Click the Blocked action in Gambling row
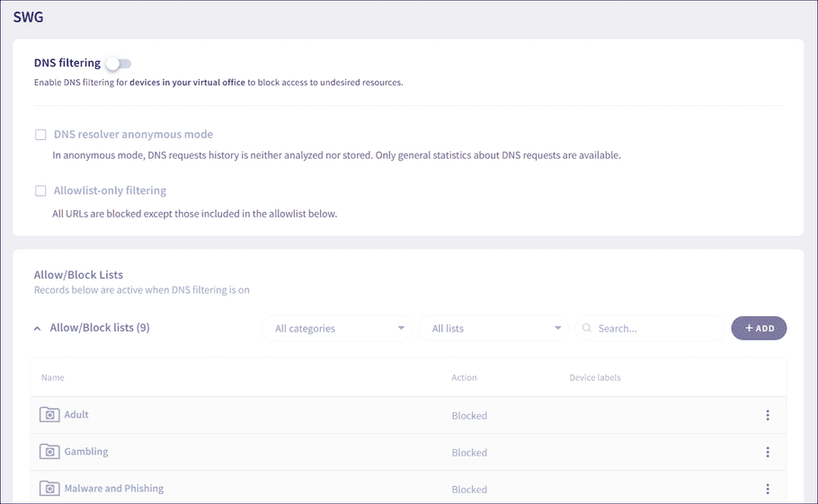Screen dimensions: 818x504 tap(469, 453)
